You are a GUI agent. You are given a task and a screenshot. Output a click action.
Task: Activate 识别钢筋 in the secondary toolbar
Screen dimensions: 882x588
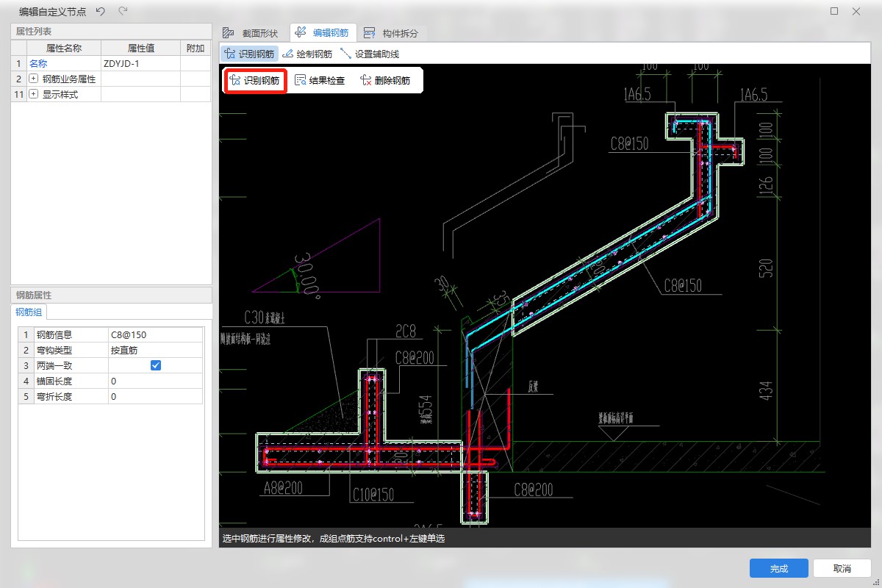pos(248,54)
